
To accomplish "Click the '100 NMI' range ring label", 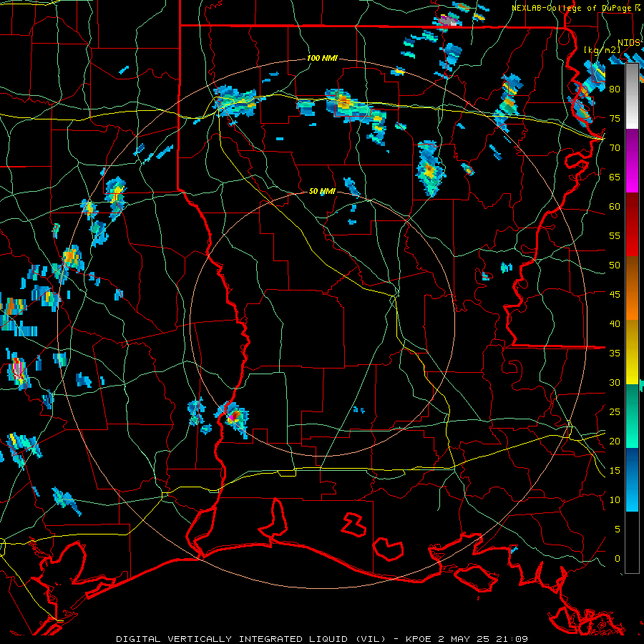I will coord(322,59).
